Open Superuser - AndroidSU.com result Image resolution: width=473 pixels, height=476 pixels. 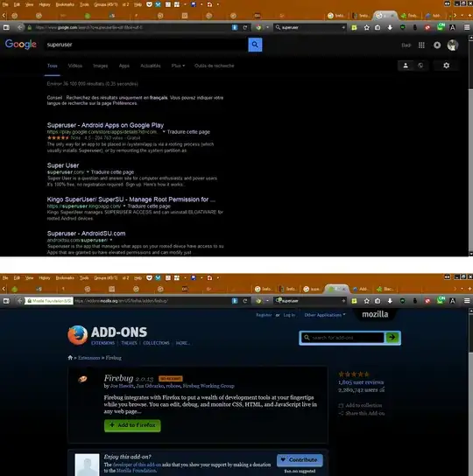(x=87, y=233)
